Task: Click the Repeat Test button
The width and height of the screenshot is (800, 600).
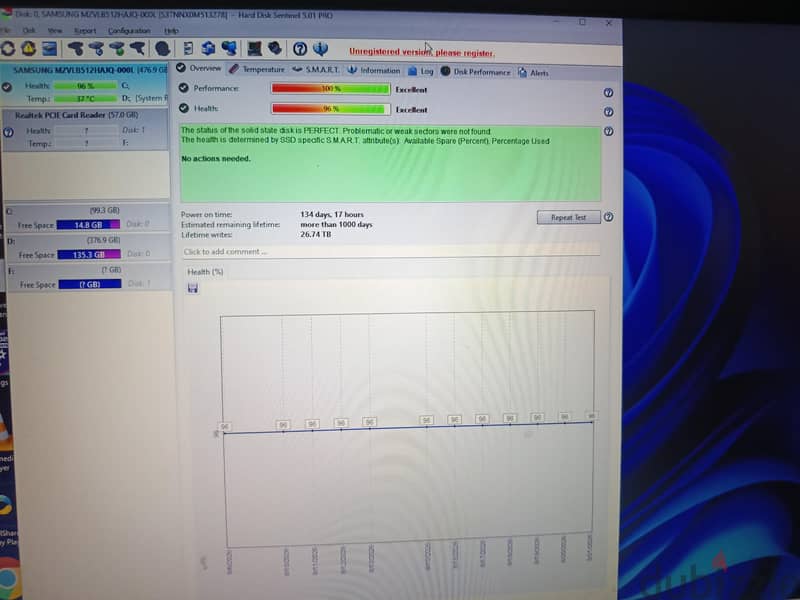Action: 568,217
